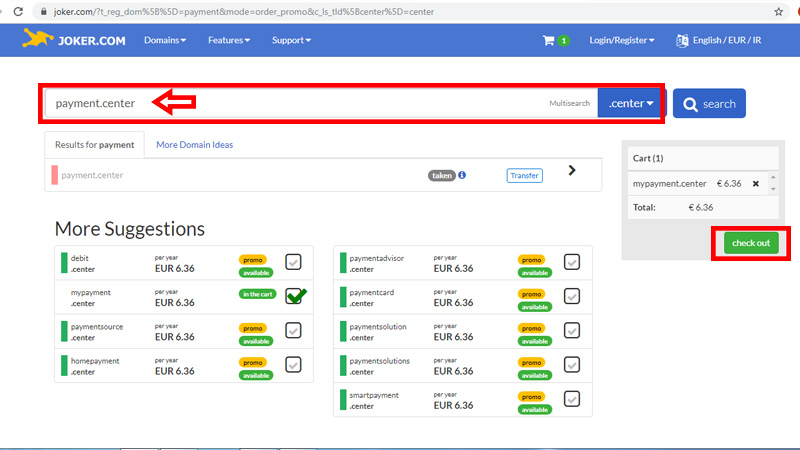Click the Joker.com logo
800x450 pixels.
pyautogui.click(x=74, y=39)
